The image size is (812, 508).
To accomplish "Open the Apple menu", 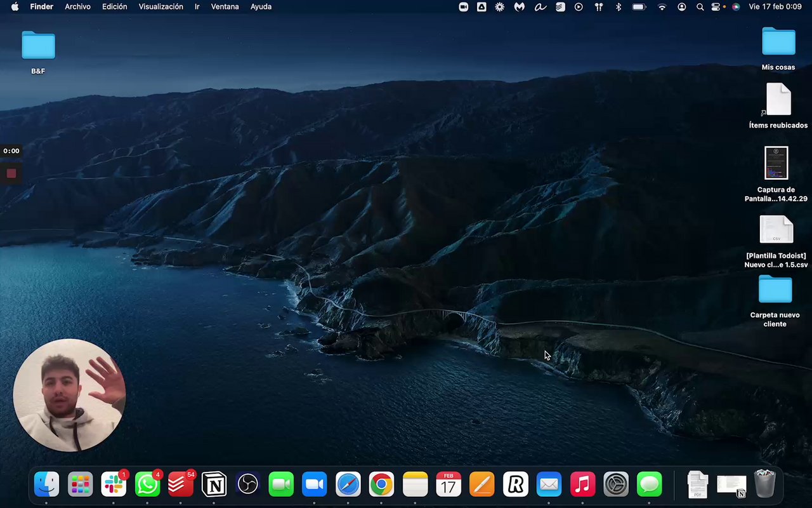I will click(15, 7).
